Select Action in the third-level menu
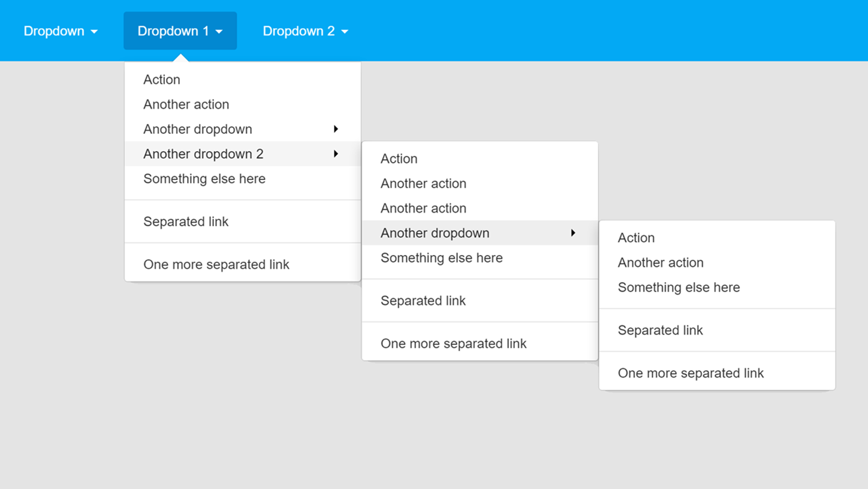The width and height of the screenshot is (868, 489). 636,238
